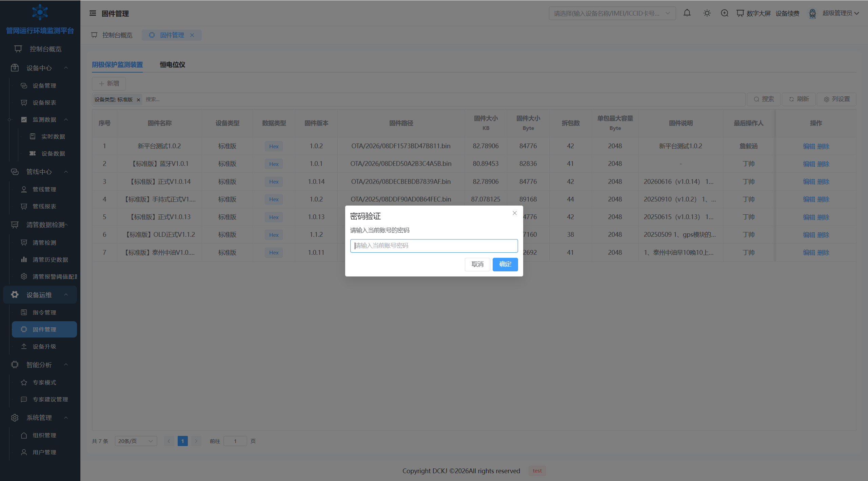Open the device name/IMEI selector dropdown
The image size is (868, 481).
tap(612, 13)
